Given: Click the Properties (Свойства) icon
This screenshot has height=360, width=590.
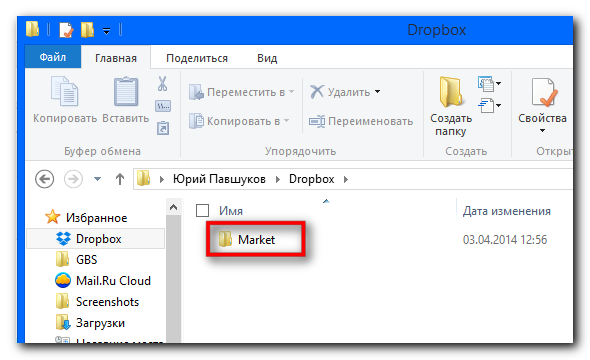Looking at the screenshot, I should [x=543, y=92].
